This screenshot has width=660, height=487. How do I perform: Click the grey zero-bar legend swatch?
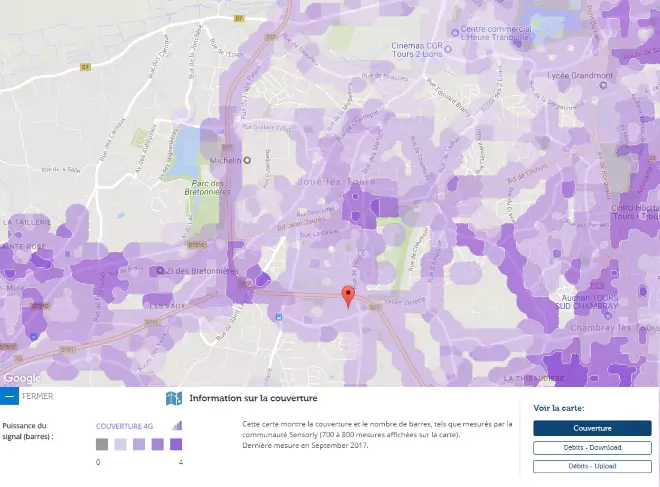tap(102, 444)
